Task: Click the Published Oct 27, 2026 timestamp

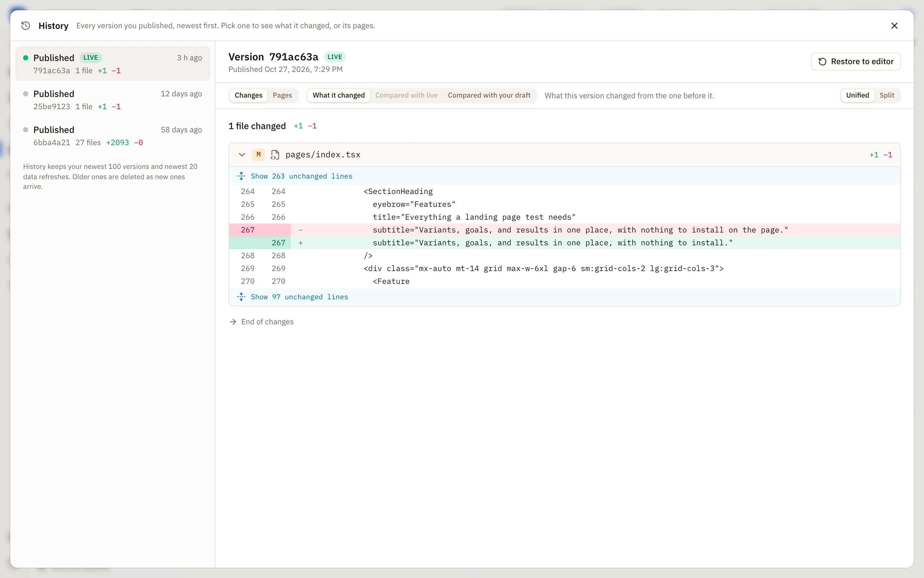Action: pos(285,70)
